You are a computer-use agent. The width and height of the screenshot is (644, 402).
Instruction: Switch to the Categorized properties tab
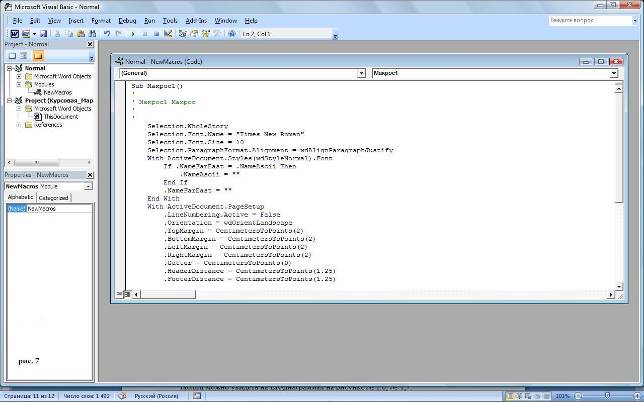pyautogui.click(x=53, y=198)
